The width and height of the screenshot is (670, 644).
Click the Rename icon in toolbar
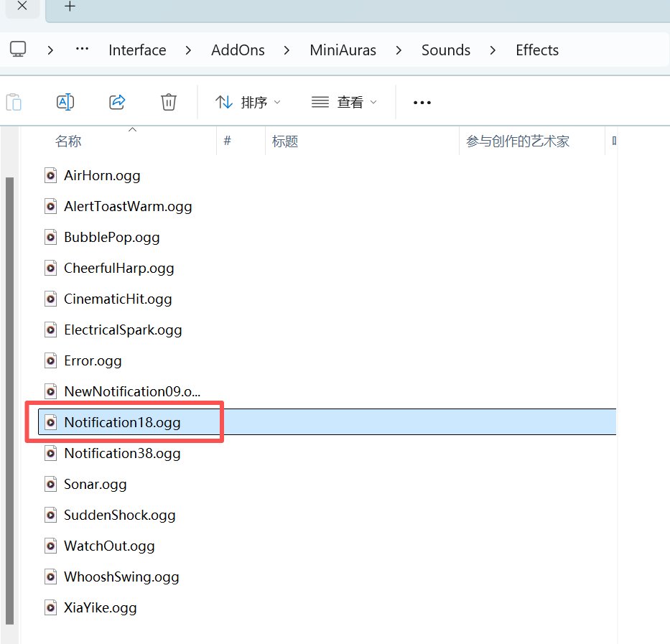(65, 102)
